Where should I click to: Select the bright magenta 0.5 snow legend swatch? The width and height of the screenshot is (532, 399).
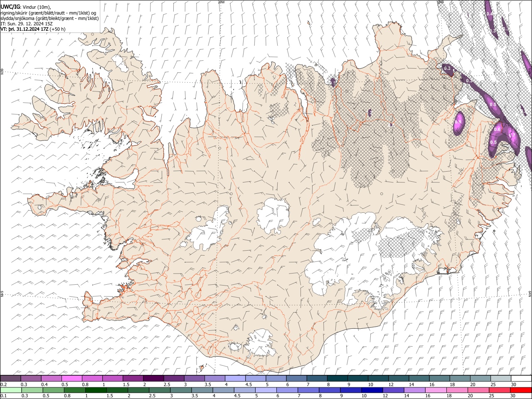[x=71, y=378]
